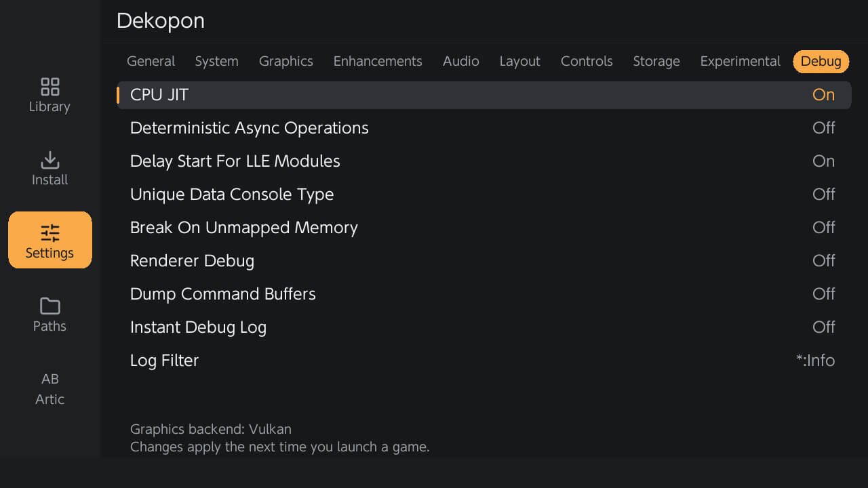This screenshot has height=488, width=868.
Task: Change the Log Filter *:Info value
Action: (x=815, y=361)
